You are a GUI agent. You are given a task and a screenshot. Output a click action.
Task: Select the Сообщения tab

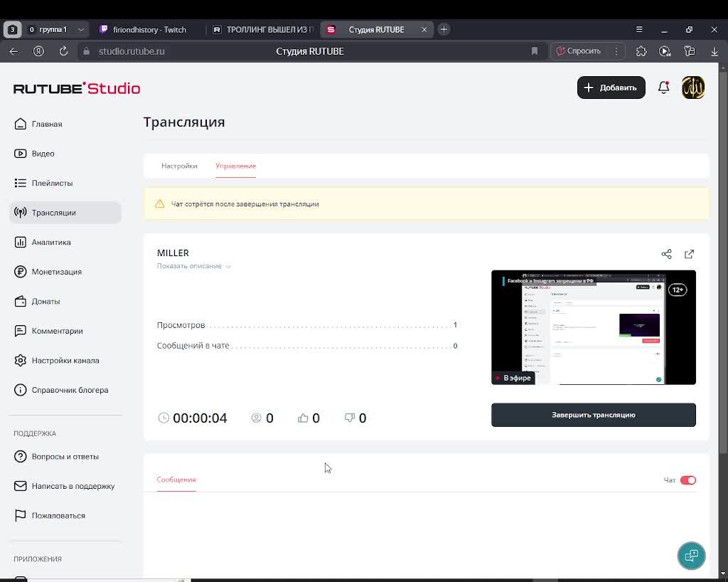tap(176, 480)
